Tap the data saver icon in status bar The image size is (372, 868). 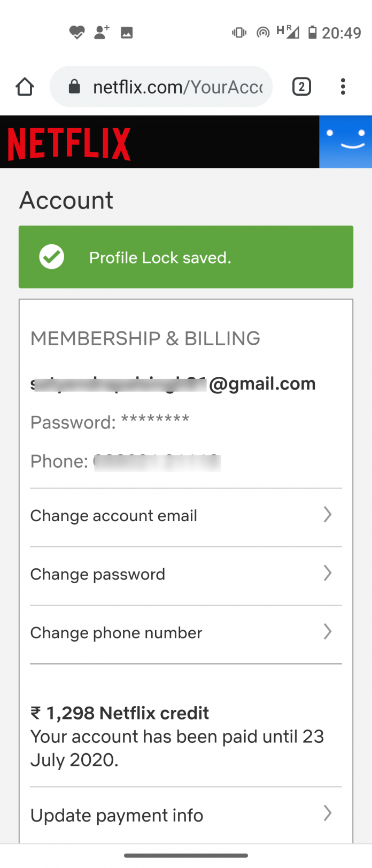point(263,32)
